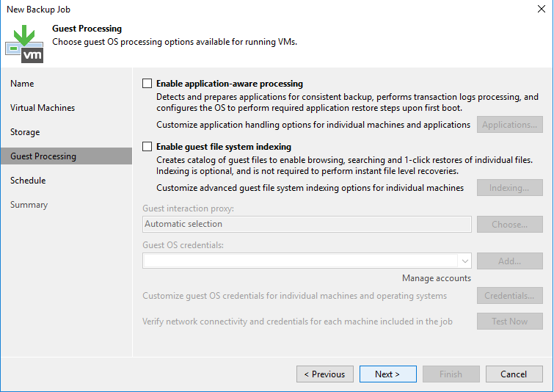
Task: Open the Storage wizard step
Action: pos(25,132)
